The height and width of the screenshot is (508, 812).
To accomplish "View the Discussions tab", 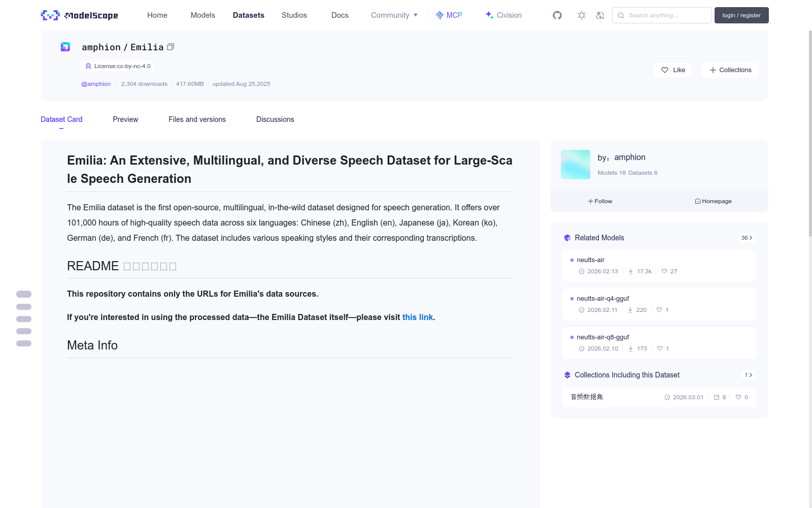I will tap(275, 119).
